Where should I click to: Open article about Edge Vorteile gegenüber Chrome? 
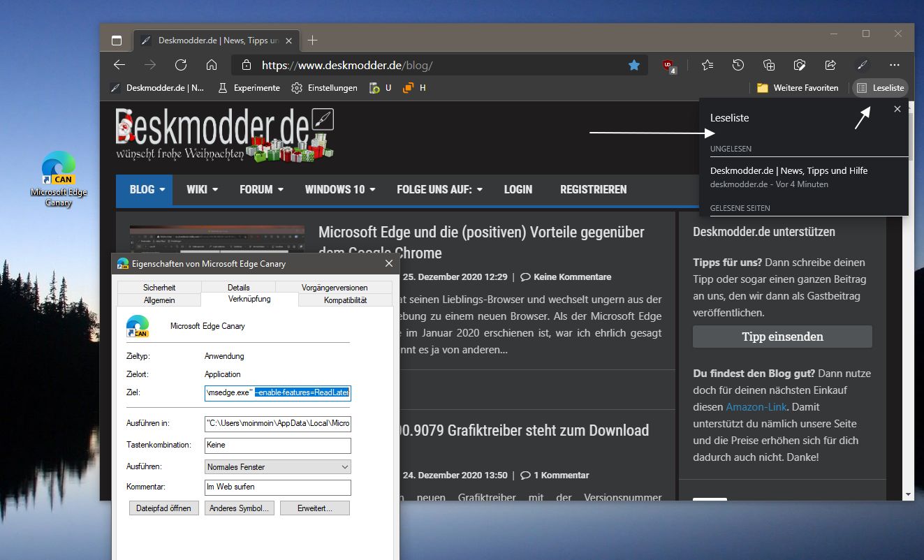[481, 242]
